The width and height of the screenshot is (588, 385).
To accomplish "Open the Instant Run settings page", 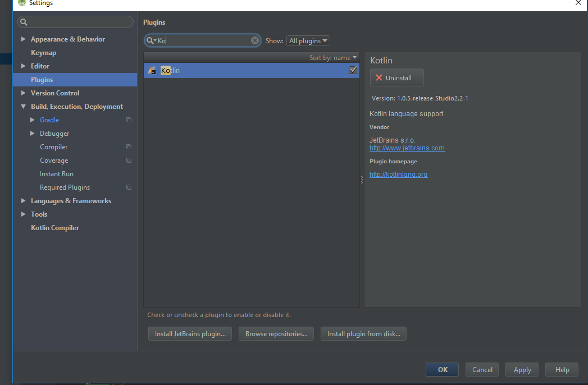I will pyautogui.click(x=57, y=174).
